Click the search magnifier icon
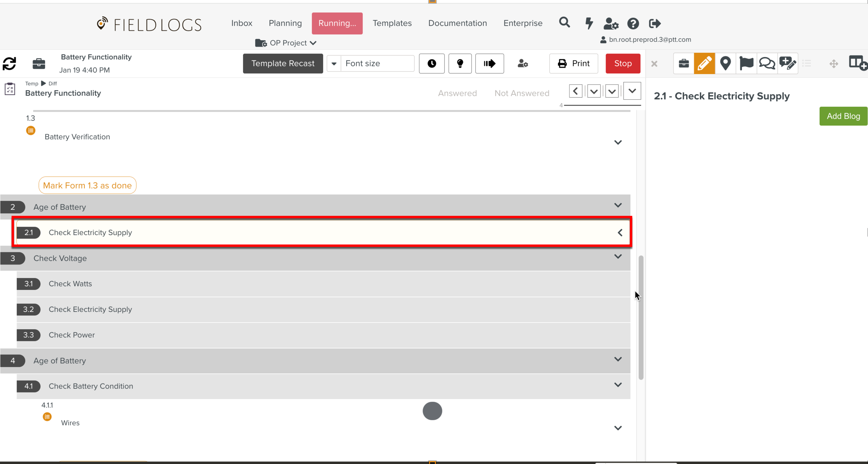This screenshot has height=464, width=868. (564, 23)
